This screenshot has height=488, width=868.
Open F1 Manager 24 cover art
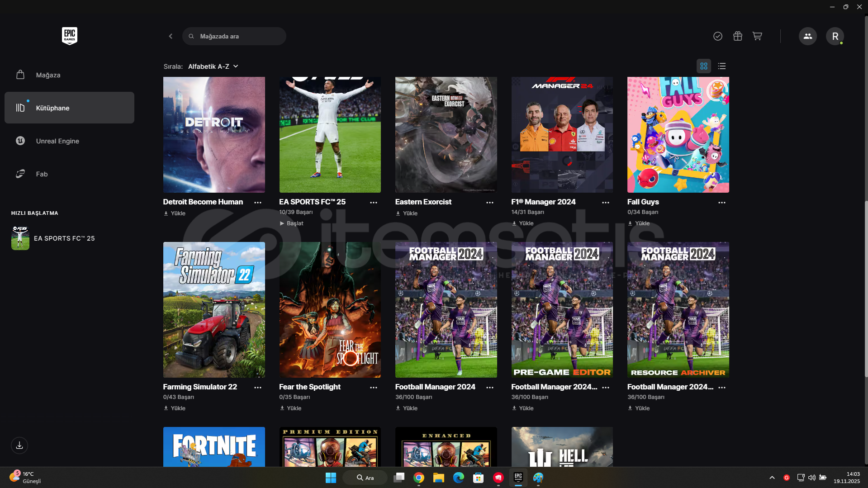point(562,135)
